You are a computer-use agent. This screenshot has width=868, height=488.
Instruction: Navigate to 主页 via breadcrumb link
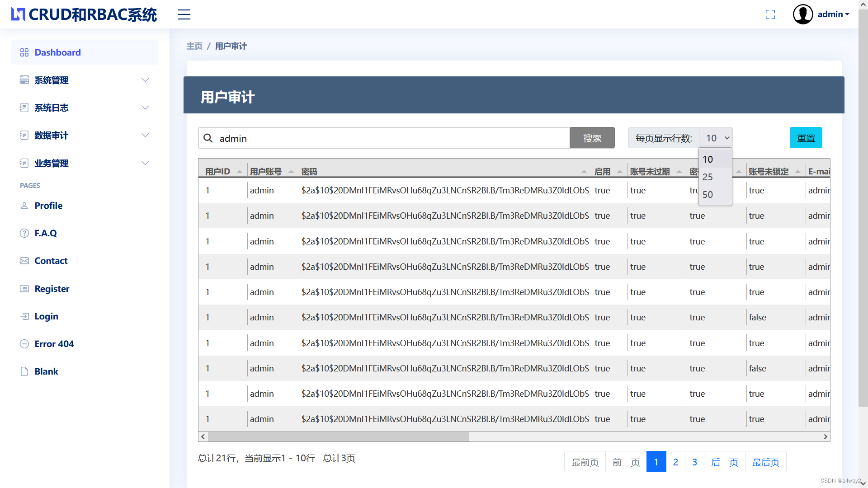coord(194,46)
